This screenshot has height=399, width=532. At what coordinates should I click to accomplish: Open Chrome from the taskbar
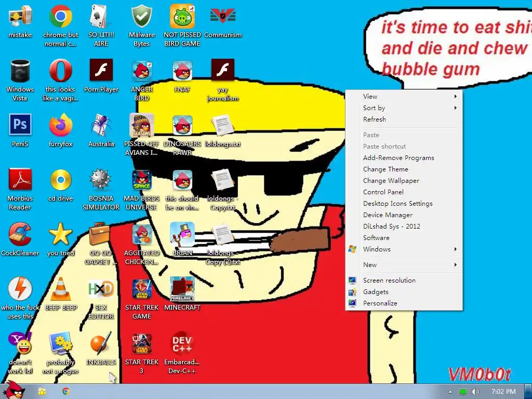[66, 391]
